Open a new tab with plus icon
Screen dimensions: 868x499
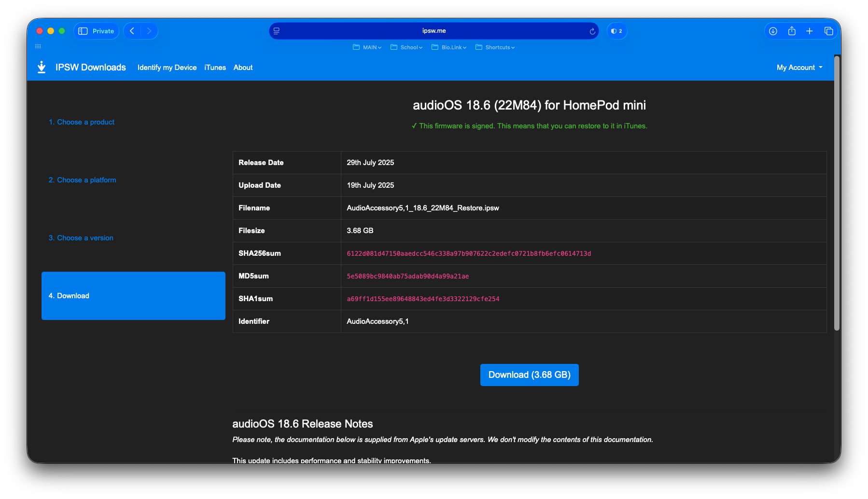click(810, 31)
